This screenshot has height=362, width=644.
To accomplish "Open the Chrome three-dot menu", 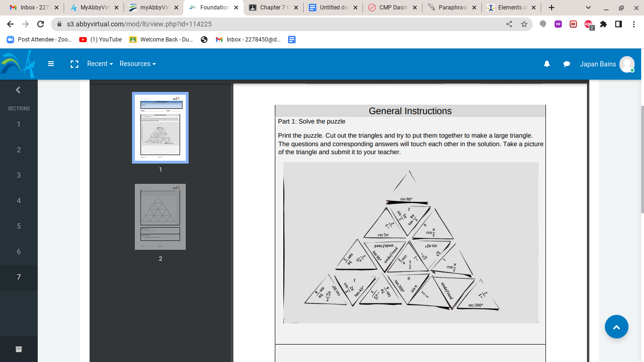I will (x=634, y=24).
